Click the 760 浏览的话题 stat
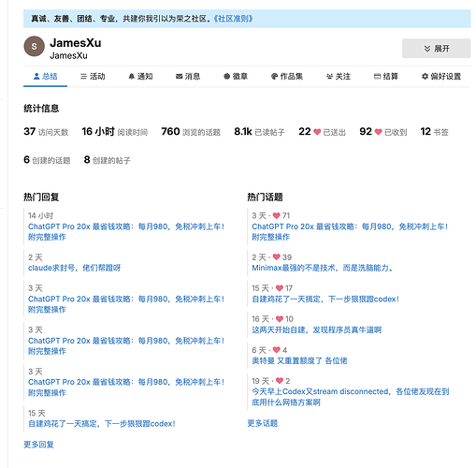476x468 pixels. pos(191,132)
